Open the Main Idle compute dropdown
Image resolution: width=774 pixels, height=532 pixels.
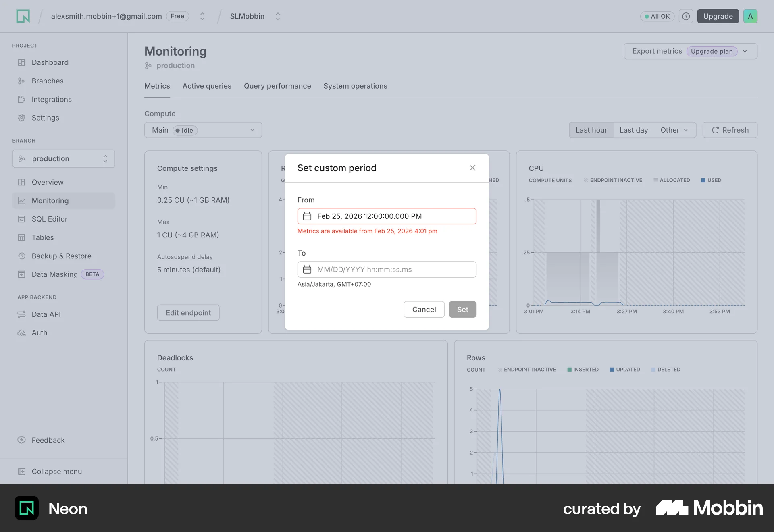[203, 130]
